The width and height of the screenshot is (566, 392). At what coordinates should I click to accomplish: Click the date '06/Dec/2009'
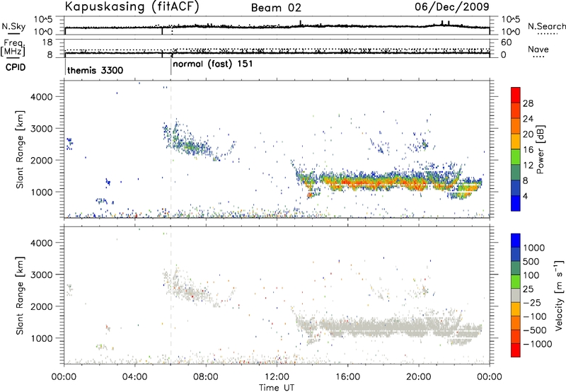[x=452, y=6]
